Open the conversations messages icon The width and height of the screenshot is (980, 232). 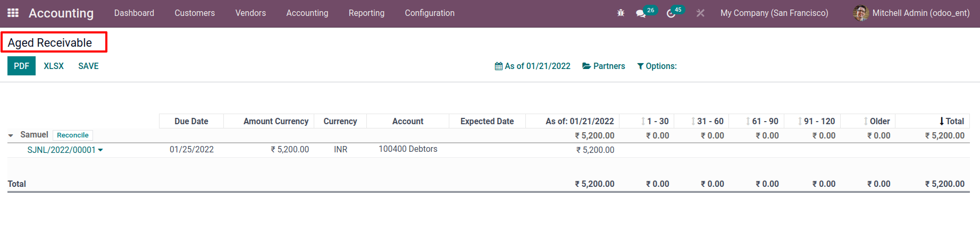pyautogui.click(x=641, y=13)
